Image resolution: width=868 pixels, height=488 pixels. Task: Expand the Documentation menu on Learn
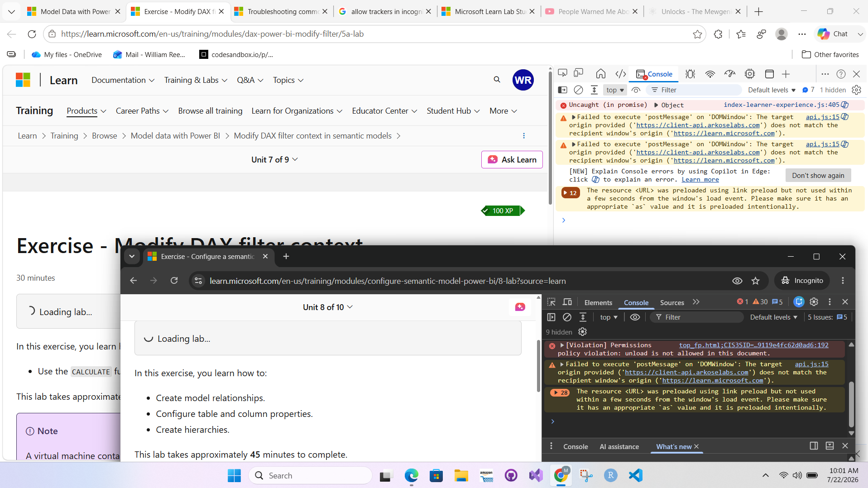[x=123, y=80]
